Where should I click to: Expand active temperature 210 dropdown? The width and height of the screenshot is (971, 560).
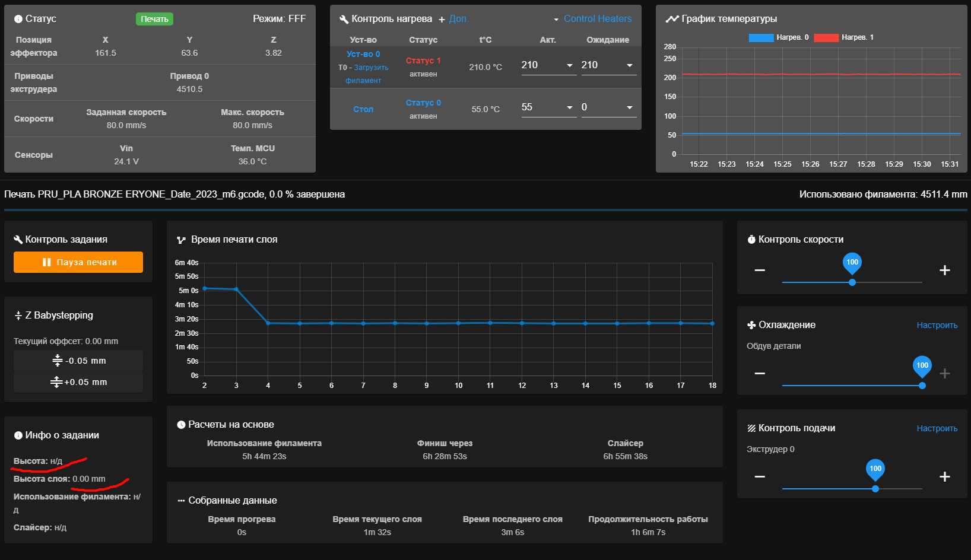coord(570,65)
